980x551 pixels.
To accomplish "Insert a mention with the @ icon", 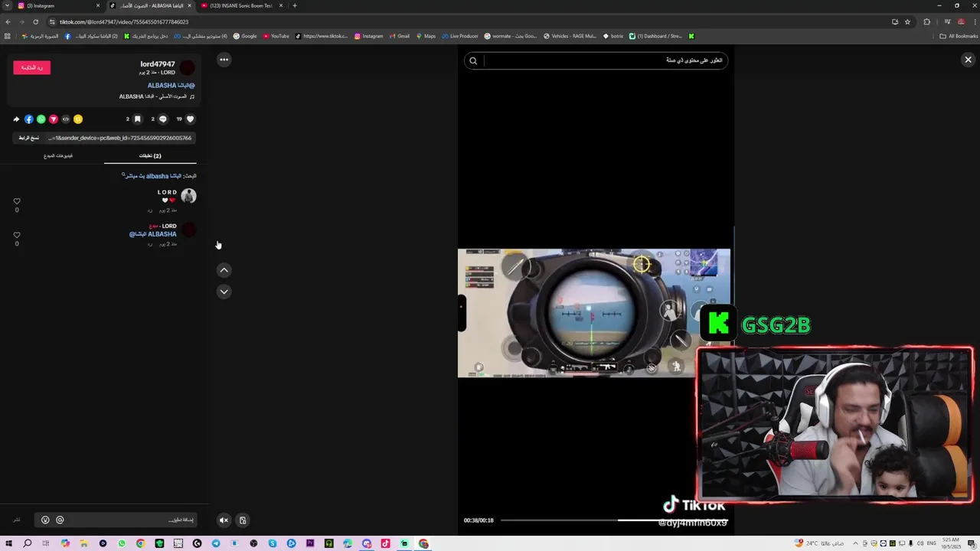I will click(60, 520).
